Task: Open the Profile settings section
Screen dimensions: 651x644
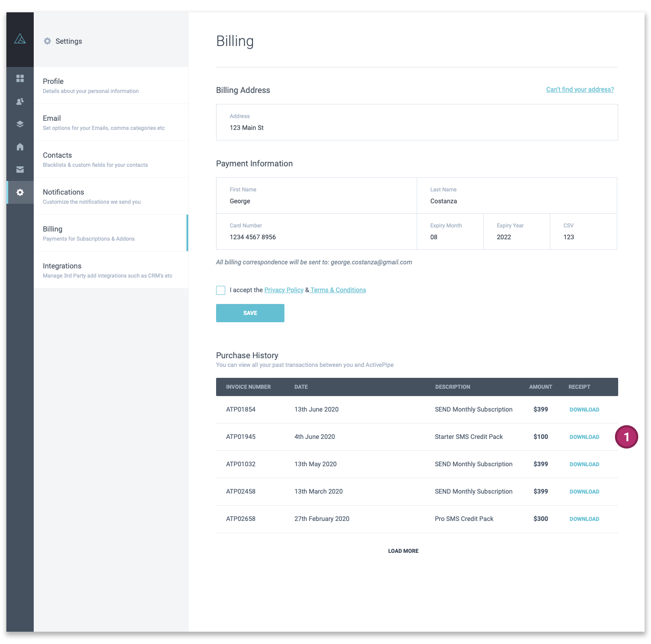Action: (111, 85)
